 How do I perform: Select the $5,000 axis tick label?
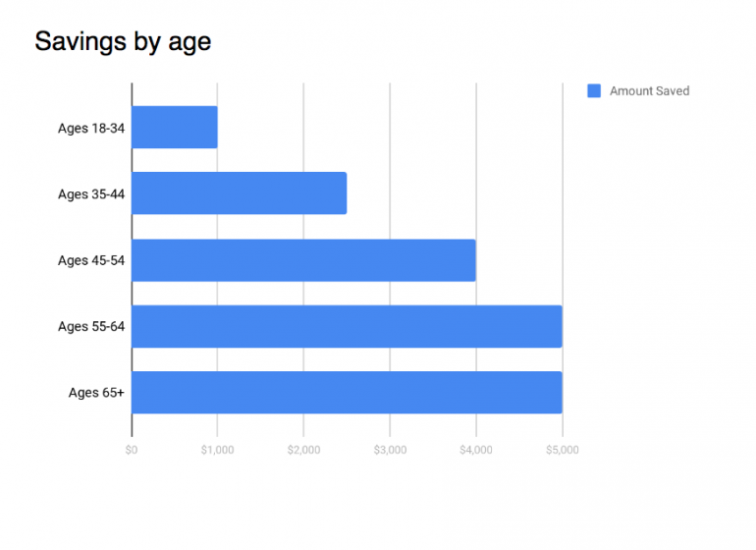click(563, 450)
